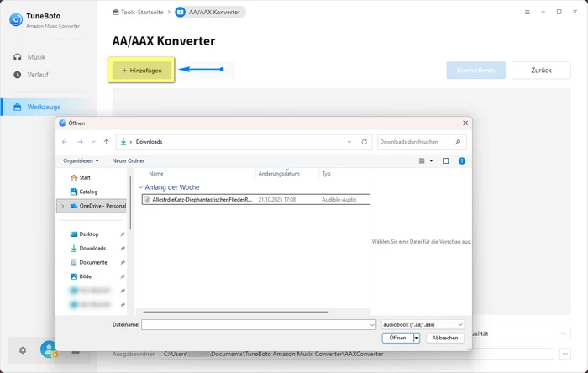
Task: Click the up-one-level arrow in dialog
Action: coord(107,142)
